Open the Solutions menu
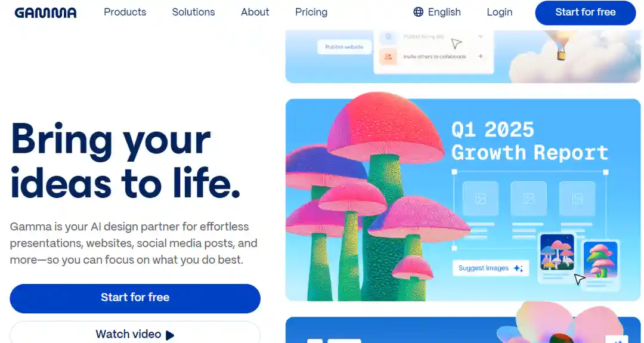 pyautogui.click(x=193, y=12)
